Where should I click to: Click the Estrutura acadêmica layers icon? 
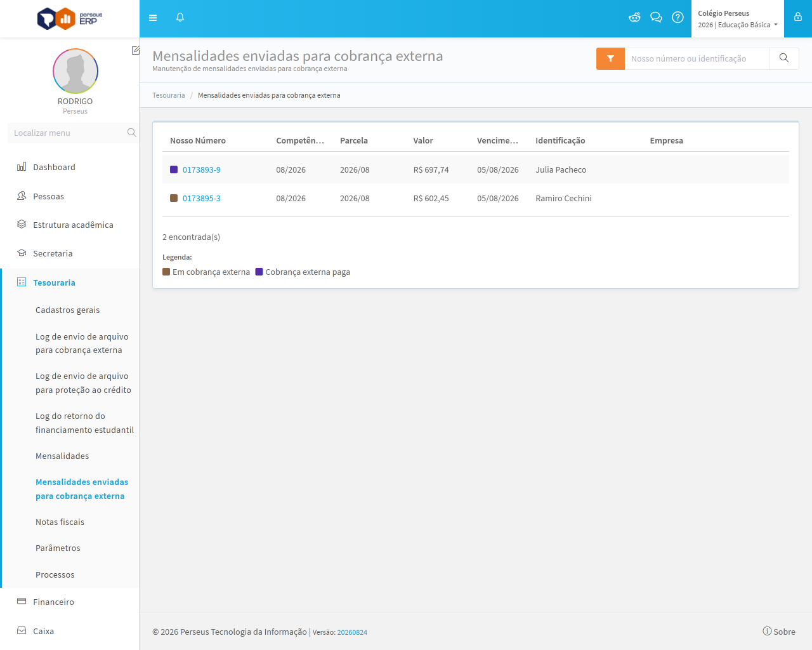point(22,225)
